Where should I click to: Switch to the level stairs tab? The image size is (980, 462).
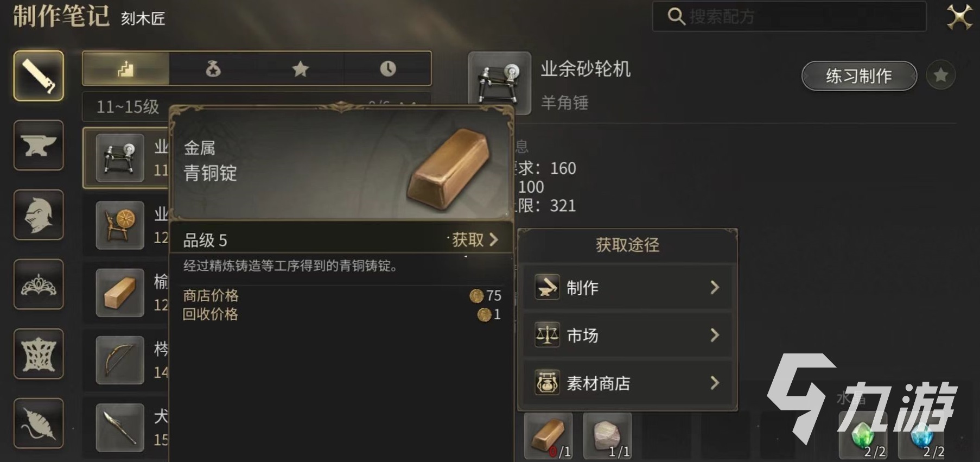tap(126, 68)
